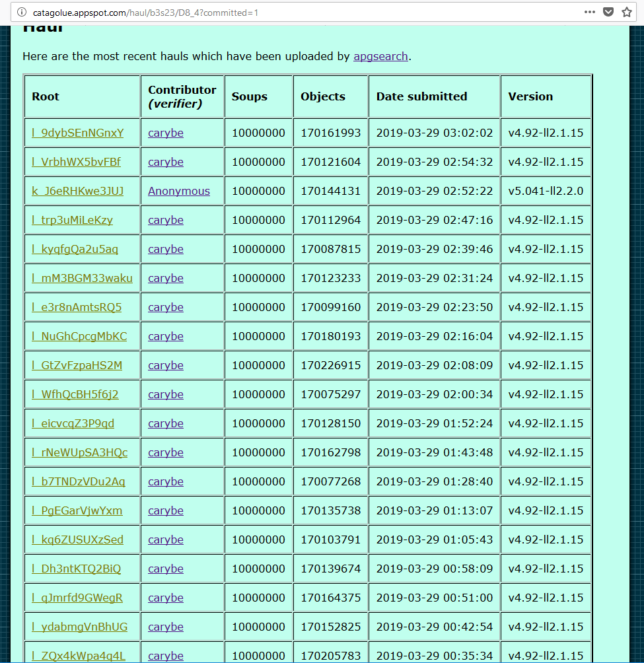The height and width of the screenshot is (663, 644).
Task: Open carybe link in l_NuGhCpcgMbKC row
Action: pyautogui.click(x=166, y=337)
